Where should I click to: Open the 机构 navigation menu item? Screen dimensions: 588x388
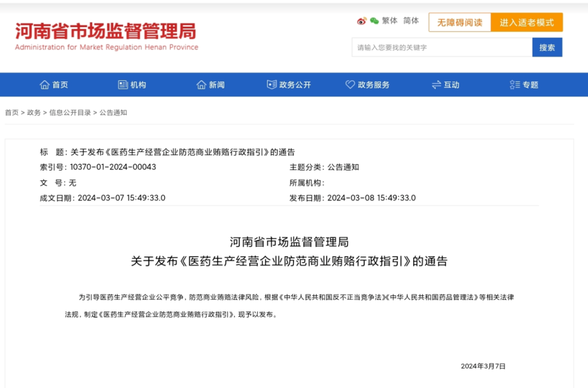132,85
